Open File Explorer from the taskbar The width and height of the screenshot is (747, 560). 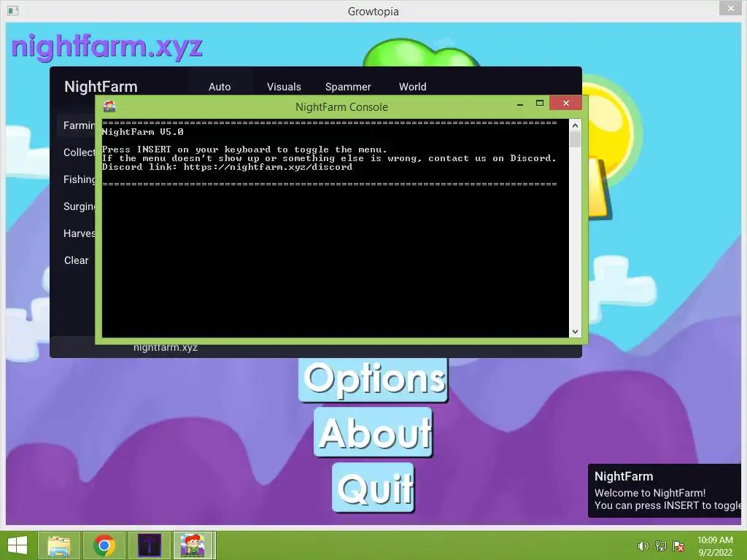click(x=60, y=545)
